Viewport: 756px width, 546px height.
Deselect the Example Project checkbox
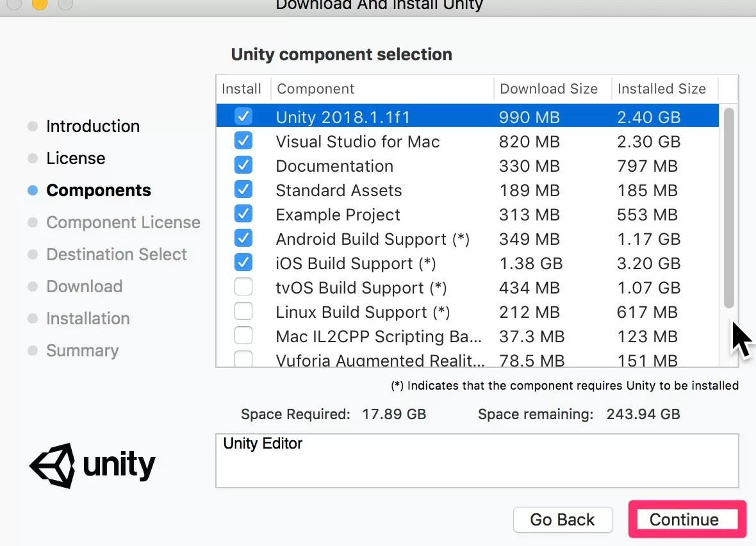coord(243,214)
